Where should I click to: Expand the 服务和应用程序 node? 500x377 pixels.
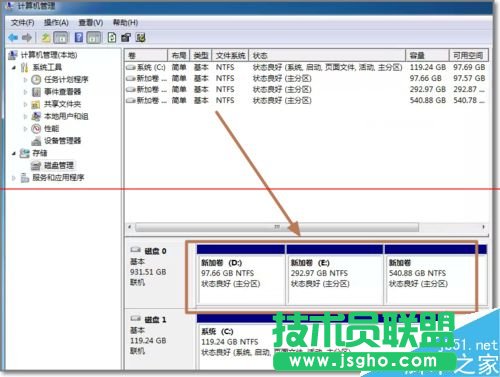click(14, 178)
